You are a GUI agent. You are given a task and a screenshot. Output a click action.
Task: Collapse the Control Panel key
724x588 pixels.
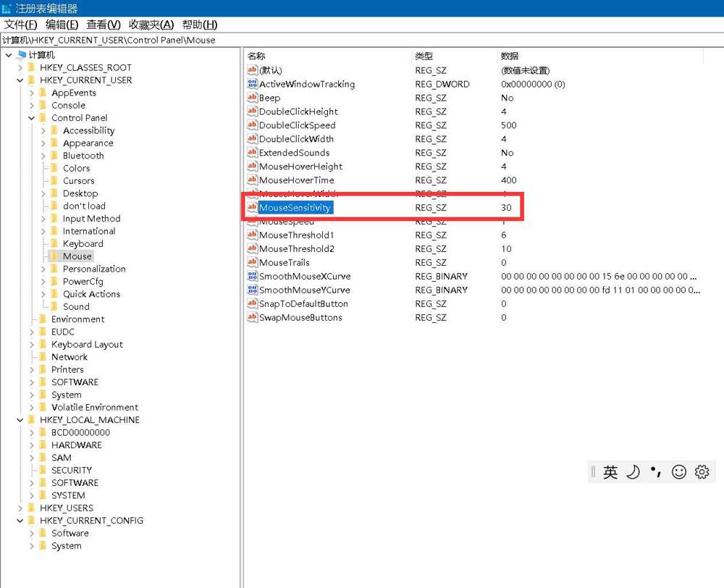tap(32, 118)
